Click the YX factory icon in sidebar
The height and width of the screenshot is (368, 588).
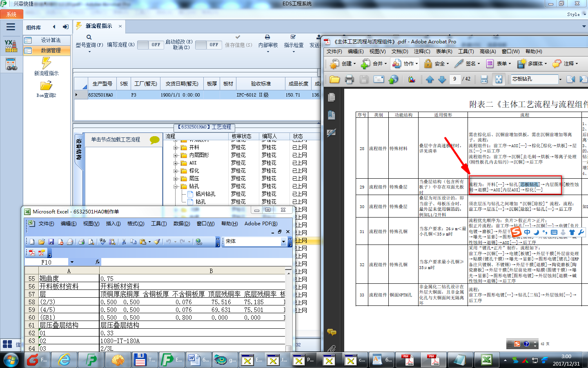click(x=11, y=46)
